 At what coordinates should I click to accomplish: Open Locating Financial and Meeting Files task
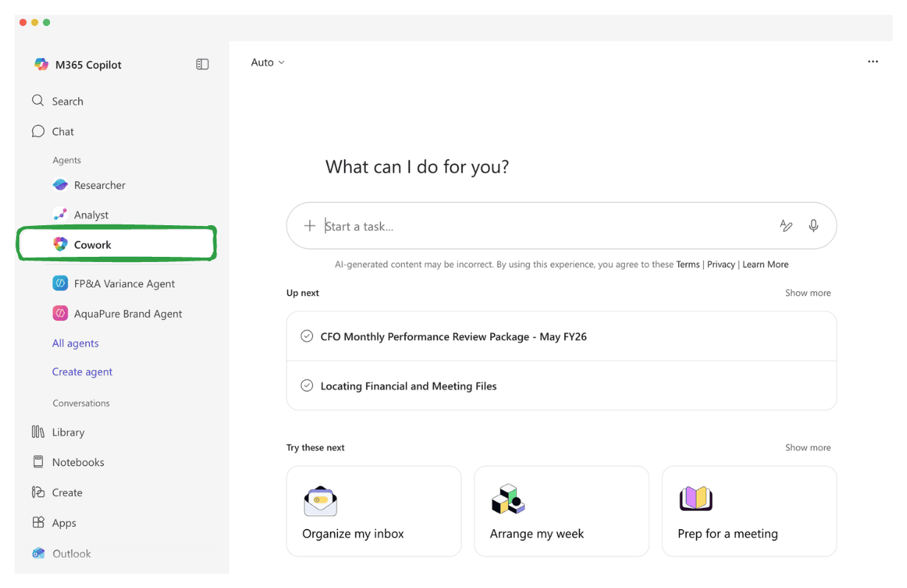tap(562, 386)
